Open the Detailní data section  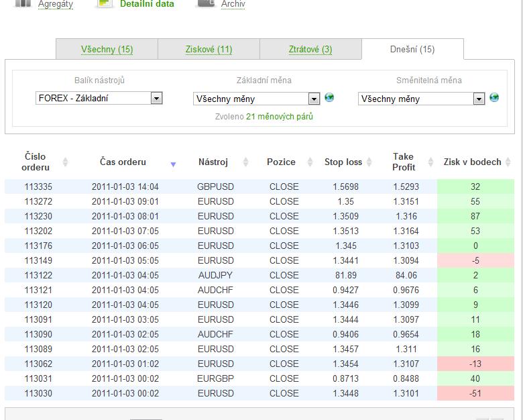tap(147, 4)
